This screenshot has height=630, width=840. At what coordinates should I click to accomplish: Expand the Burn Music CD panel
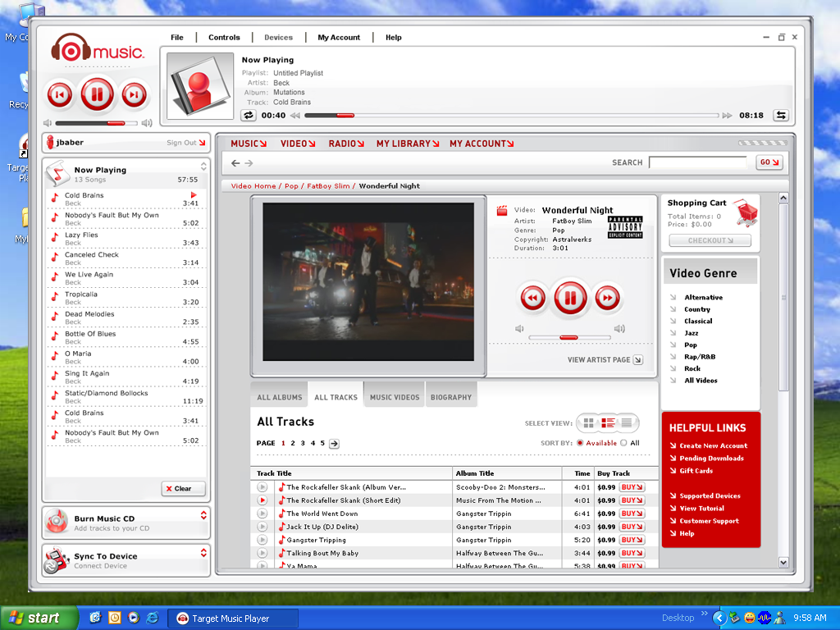[203, 515]
